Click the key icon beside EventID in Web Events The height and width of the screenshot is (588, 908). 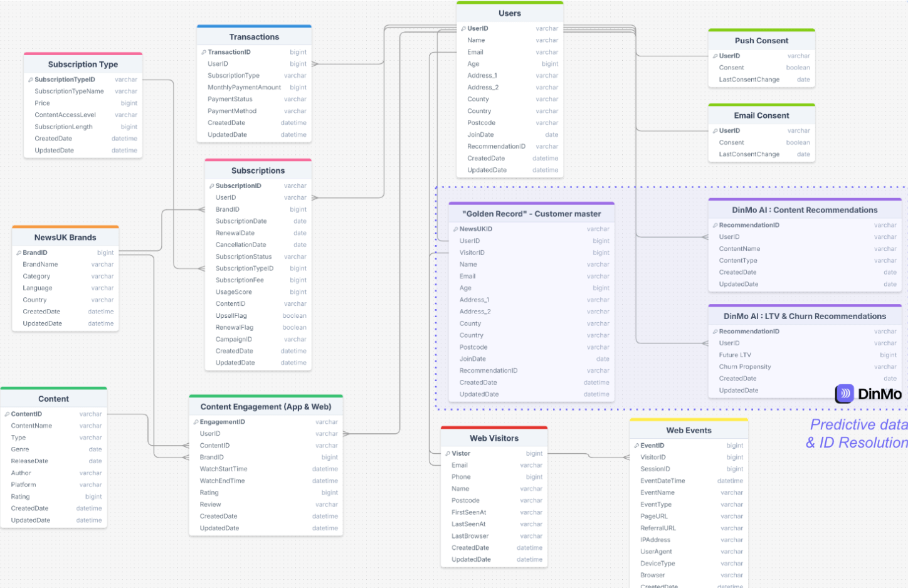coord(636,446)
